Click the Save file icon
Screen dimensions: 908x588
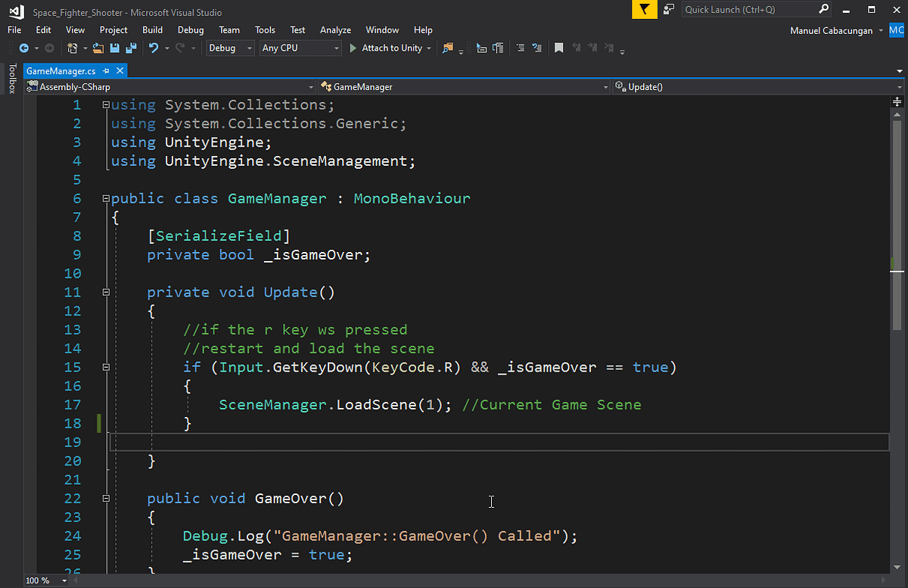tap(115, 48)
